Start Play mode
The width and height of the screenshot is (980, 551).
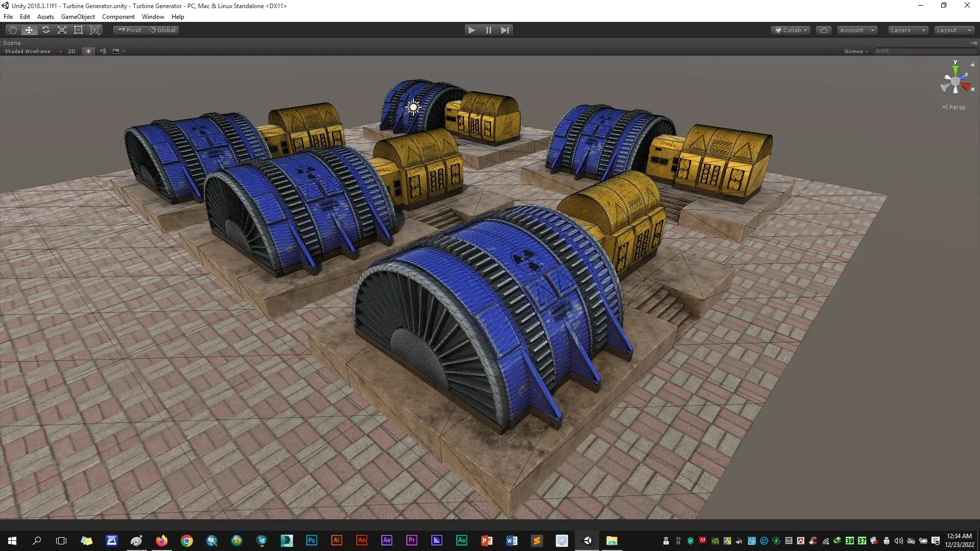472,30
